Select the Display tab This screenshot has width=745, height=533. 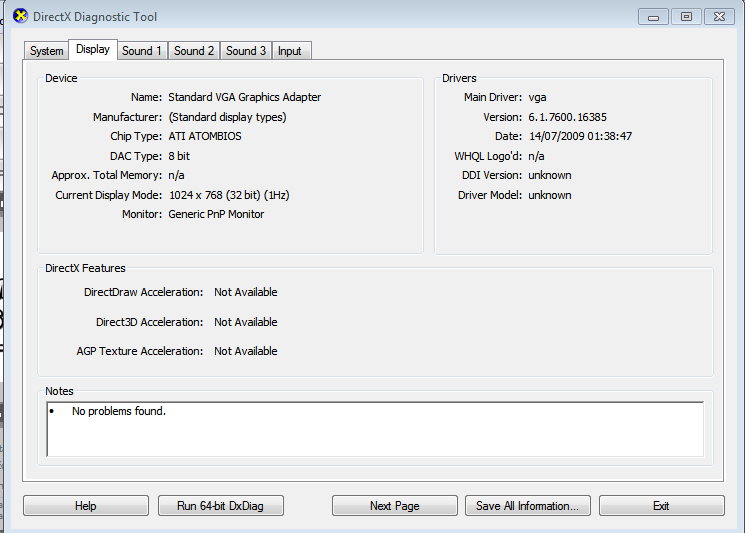pyautogui.click(x=93, y=49)
